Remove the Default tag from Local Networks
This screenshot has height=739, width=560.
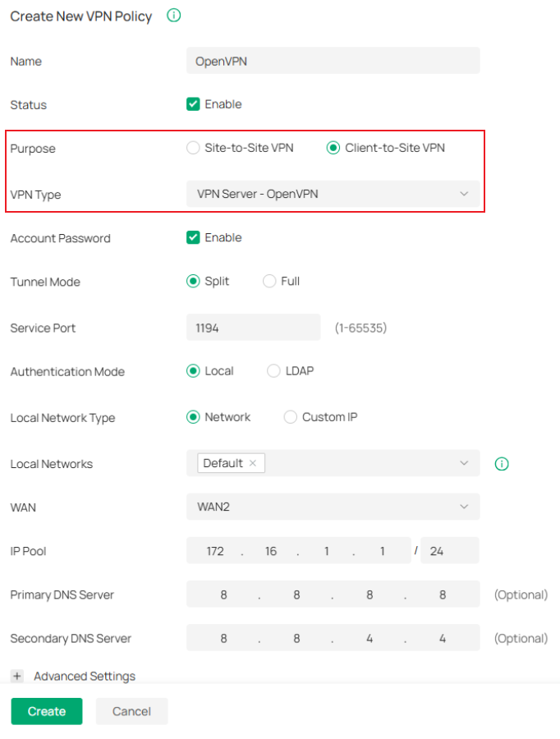click(x=253, y=463)
